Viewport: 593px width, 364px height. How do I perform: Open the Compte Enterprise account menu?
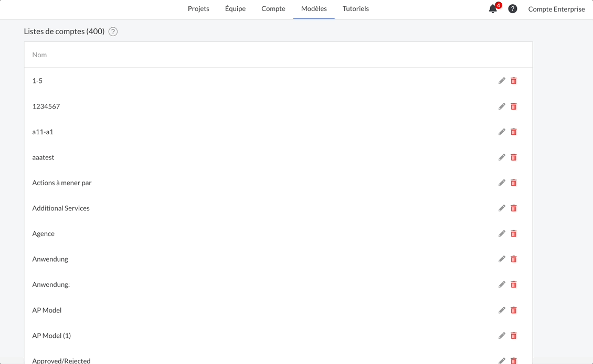click(556, 9)
